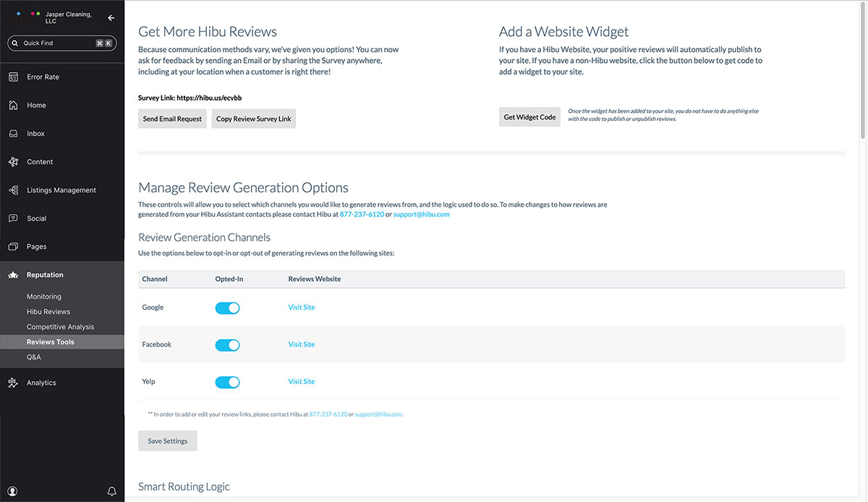Open the Inbox tray icon
Image resolution: width=868 pixels, height=502 pixels.
[x=13, y=134]
